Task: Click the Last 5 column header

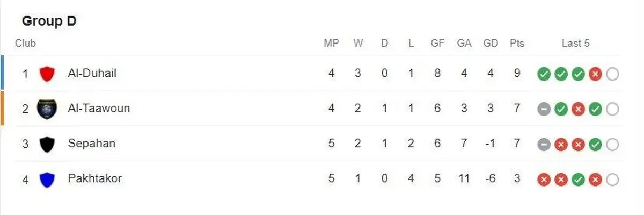Action: coord(575,44)
